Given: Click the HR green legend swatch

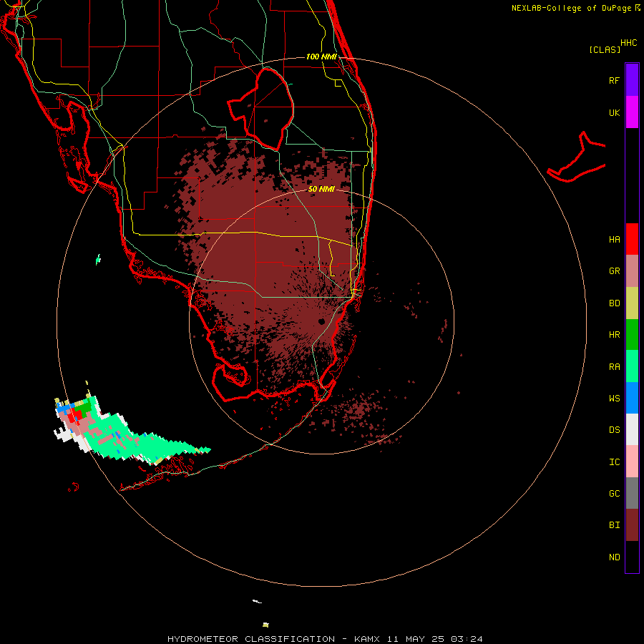Looking at the screenshot, I should click(x=632, y=335).
